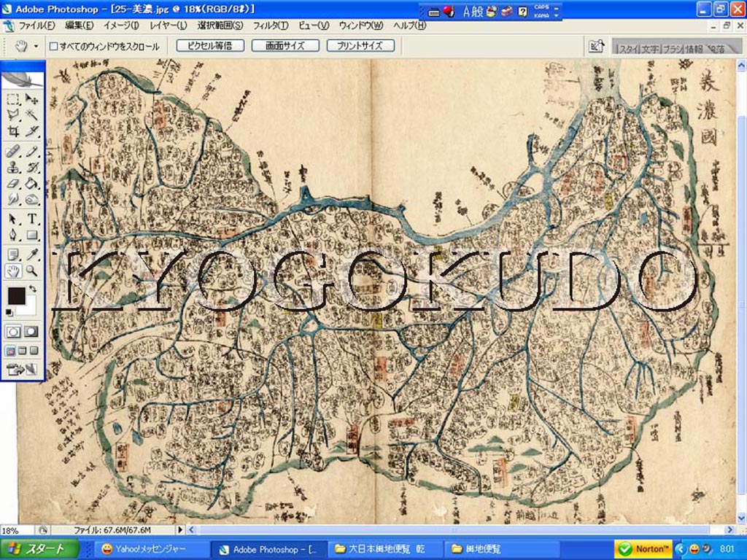
Task: Select the Type tool
Action: [x=31, y=219]
